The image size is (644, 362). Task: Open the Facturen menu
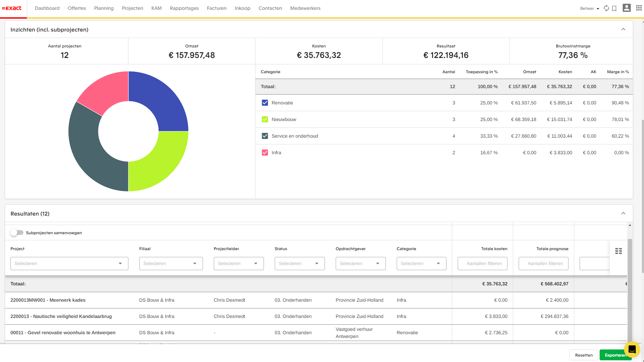click(x=217, y=8)
